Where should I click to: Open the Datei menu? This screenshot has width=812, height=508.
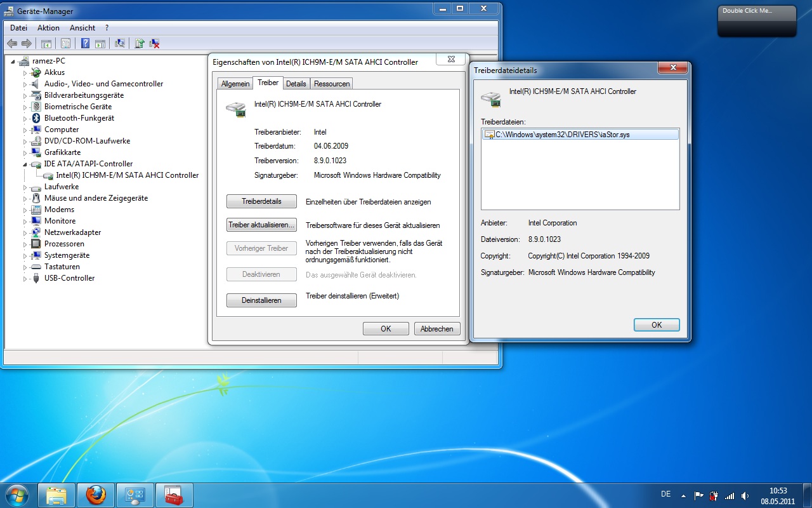19,28
